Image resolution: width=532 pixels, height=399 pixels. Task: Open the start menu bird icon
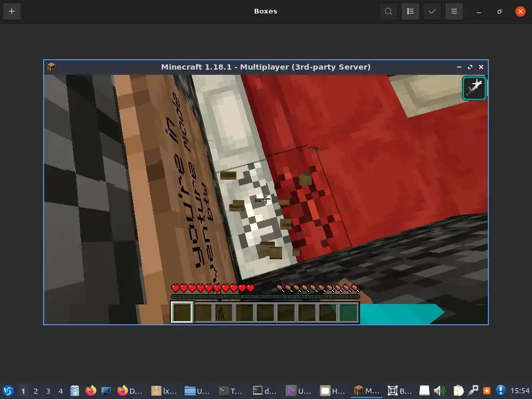(8, 391)
